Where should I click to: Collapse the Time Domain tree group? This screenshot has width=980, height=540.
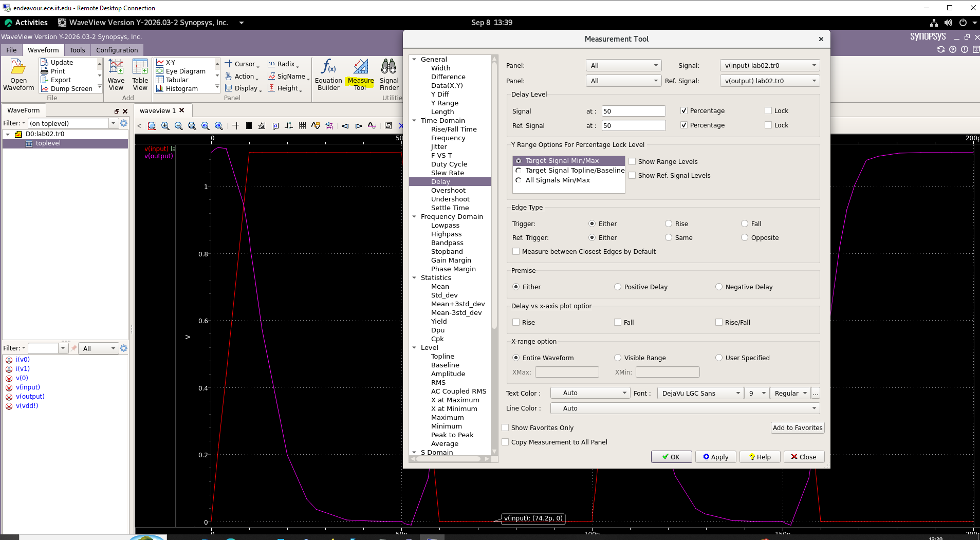click(x=414, y=120)
